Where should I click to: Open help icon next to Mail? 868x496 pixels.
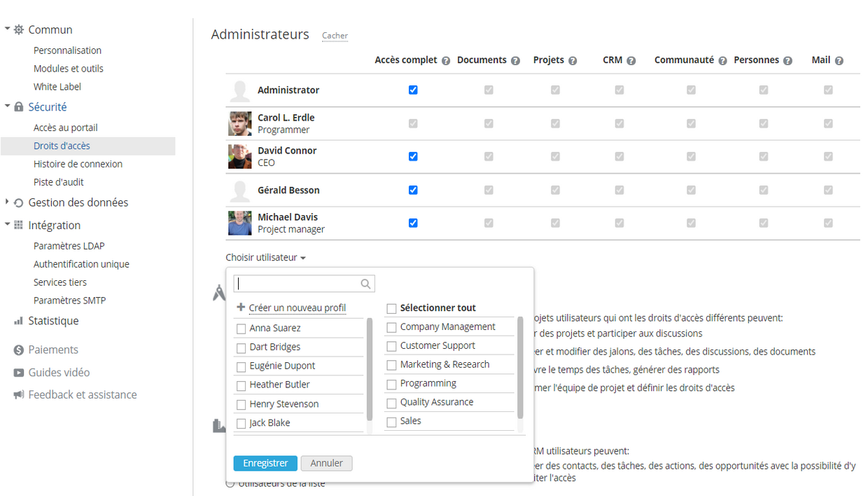[839, 61]
